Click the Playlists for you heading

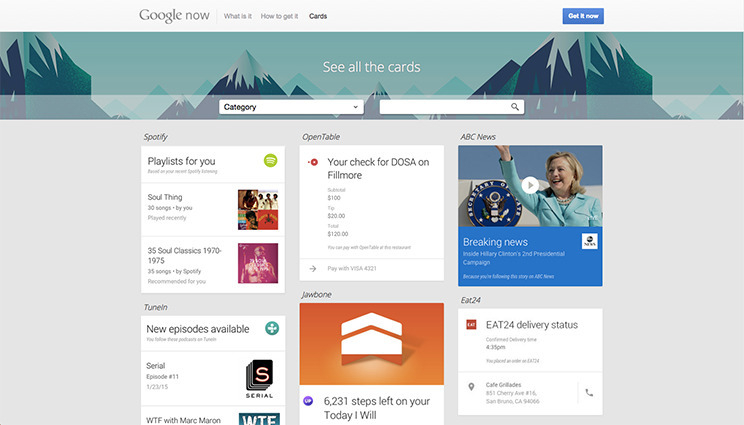click(181, 161)
